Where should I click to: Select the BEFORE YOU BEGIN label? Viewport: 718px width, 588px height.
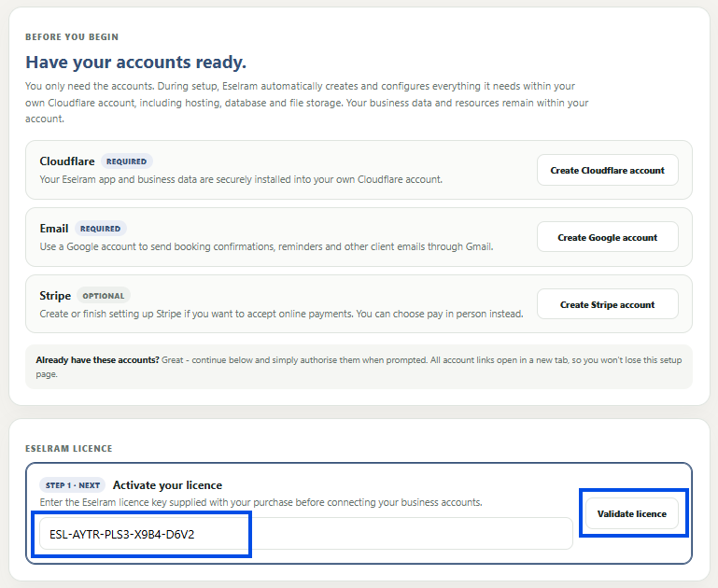(x=72, y=37)
